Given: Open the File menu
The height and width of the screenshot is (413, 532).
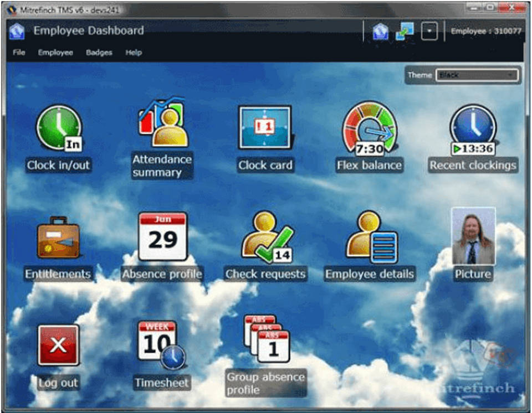Looking at the screenshot, I should (x=19, y=53).
